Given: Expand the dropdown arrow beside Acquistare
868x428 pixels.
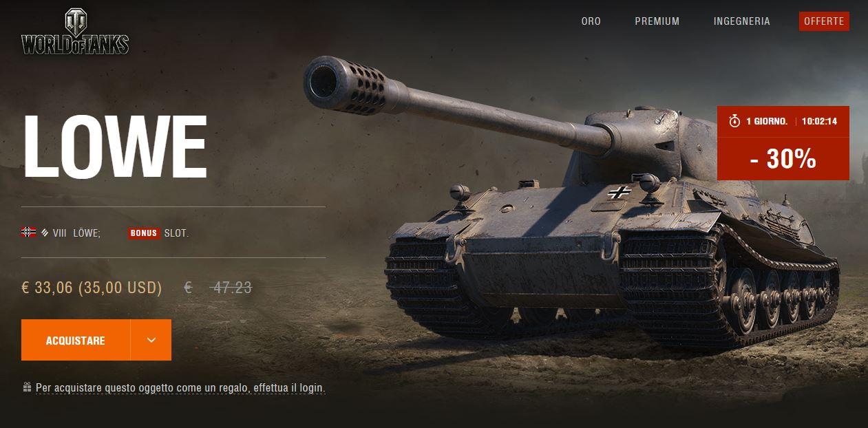Looking at the screenshot, I should click(151, 340).
